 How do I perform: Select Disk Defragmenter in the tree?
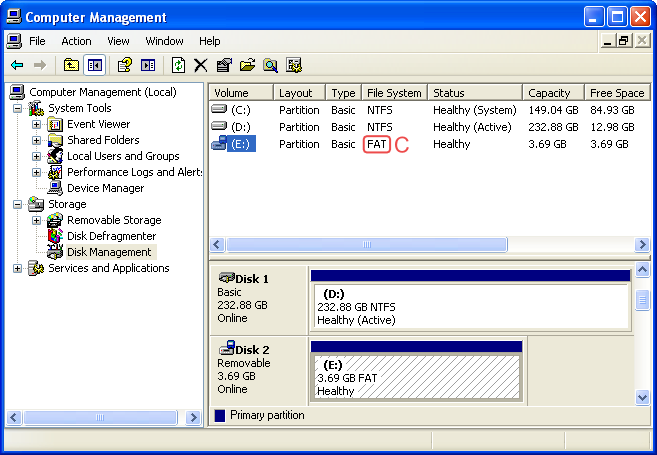[x=113, y=236]
